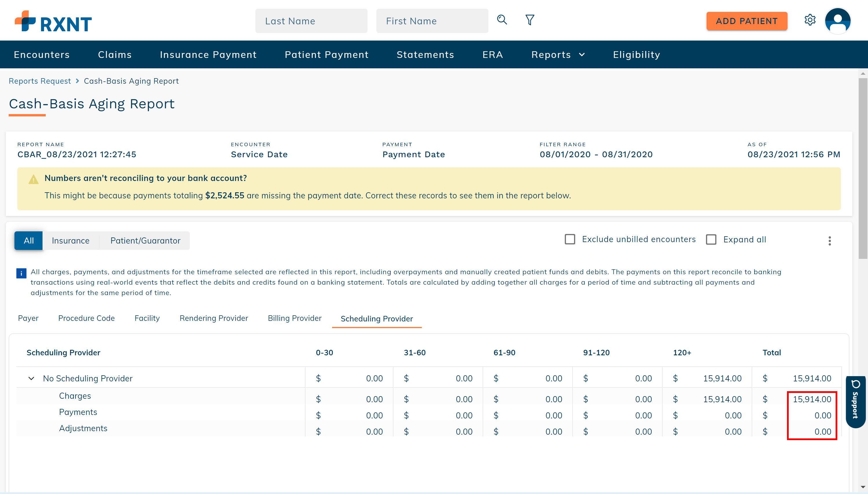Click the 61-90 column header
Viewport: 868px width, 494px height.
coord(504,352)
